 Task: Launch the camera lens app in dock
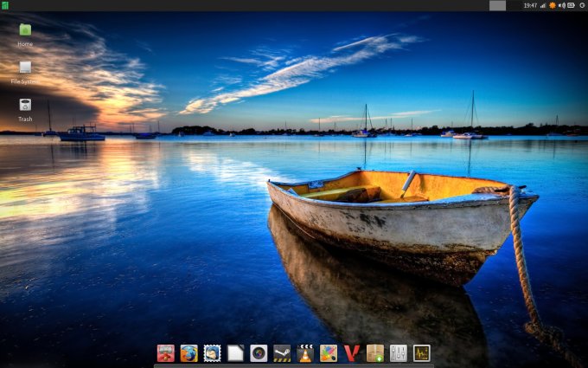click(x=259, y=353)
